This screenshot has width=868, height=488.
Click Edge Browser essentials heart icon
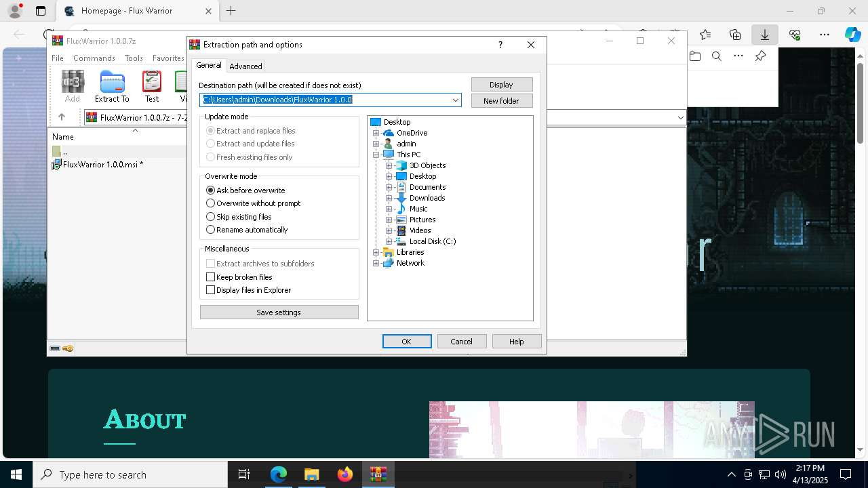click(795, 35)
